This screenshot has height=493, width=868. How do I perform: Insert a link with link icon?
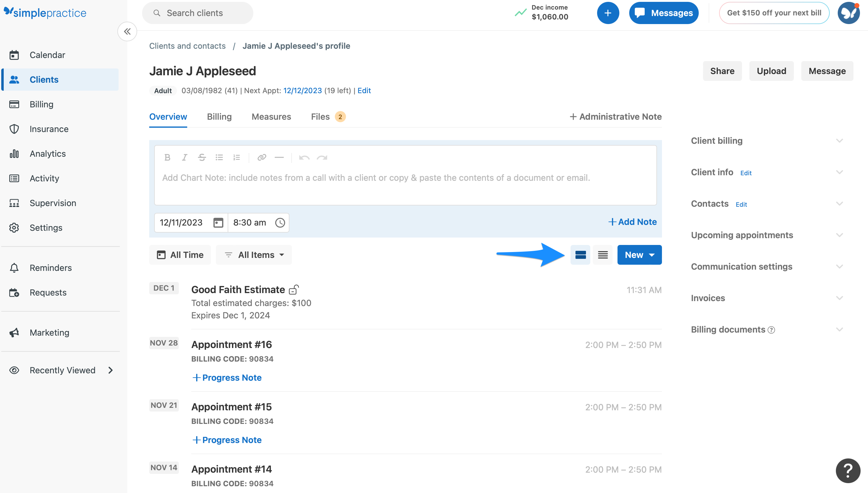pyautogui.click(x=262, y=157)
